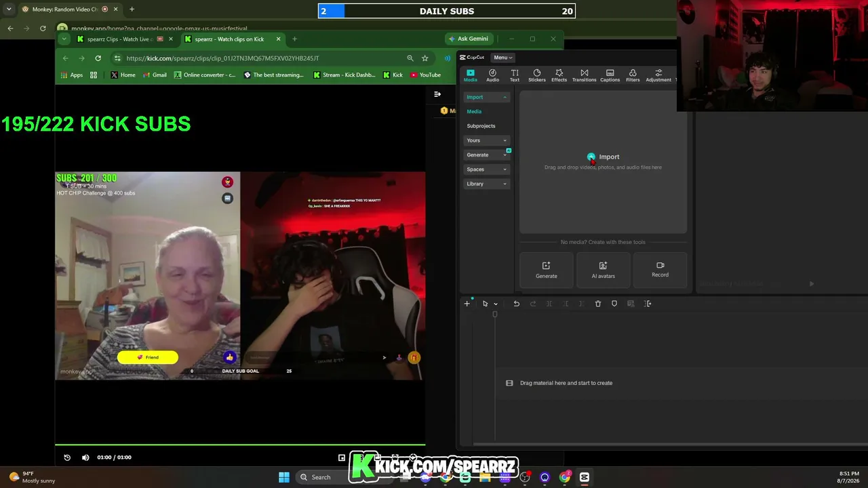Open the pointer tool mode dropdown arrow
Viewport: 868px width, 488px height.
point(496,304)
